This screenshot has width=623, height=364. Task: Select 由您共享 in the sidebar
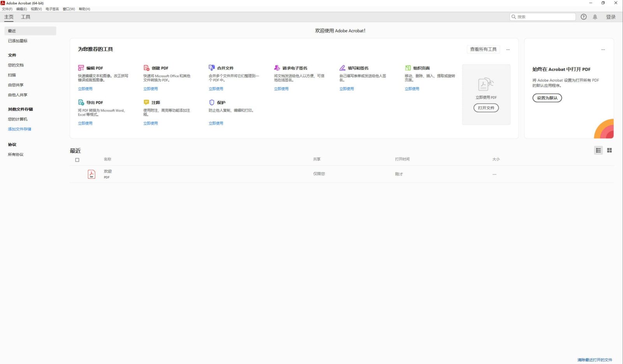16,85
